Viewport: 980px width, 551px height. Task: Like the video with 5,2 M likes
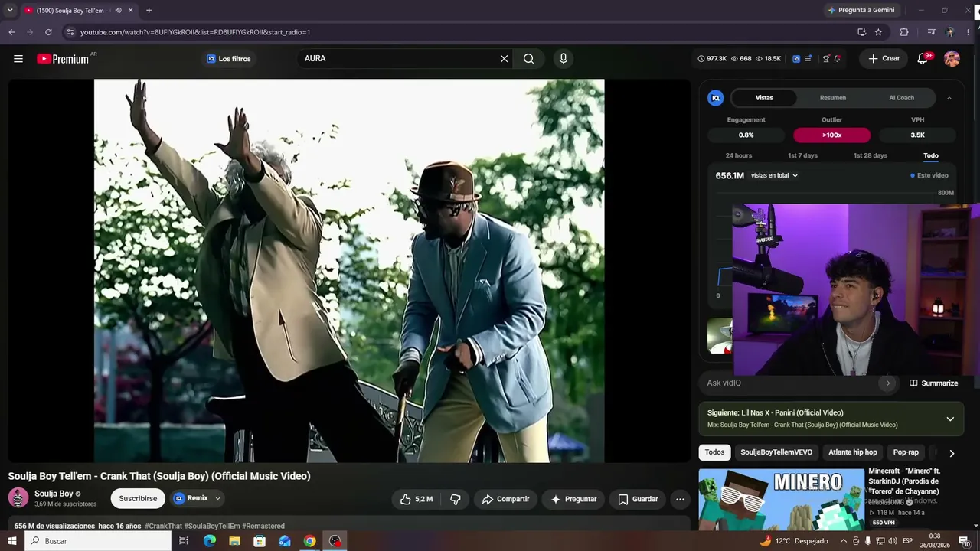point(416,499)
